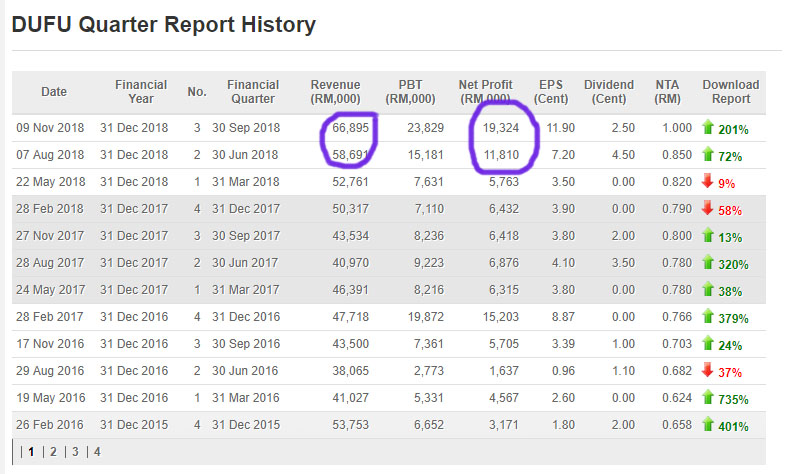Select dividend value 4.50

tap(623, 155)
